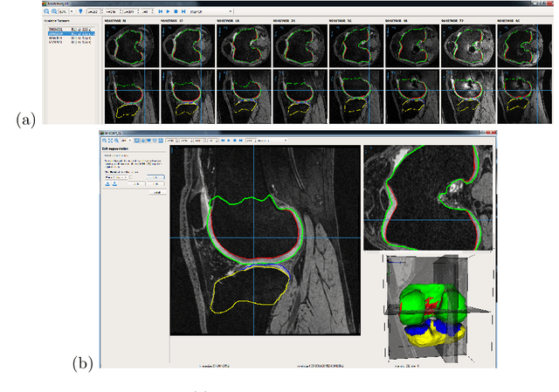Open the second sagittal knee thumbnail in the overview
559x392 pixels.
(x=188, y=97)
